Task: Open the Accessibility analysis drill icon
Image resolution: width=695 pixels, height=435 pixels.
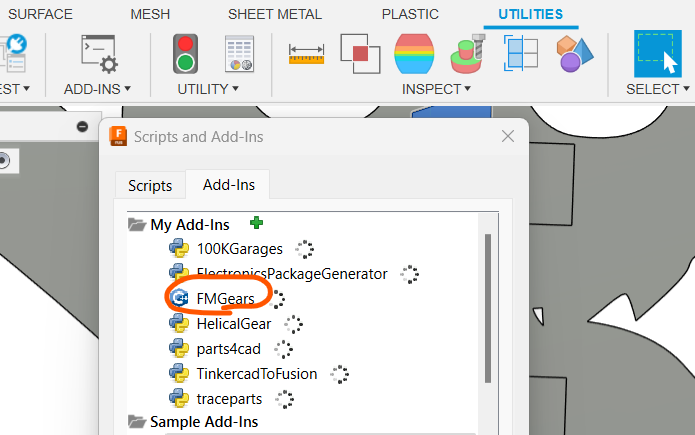Action: pos(468,54)
